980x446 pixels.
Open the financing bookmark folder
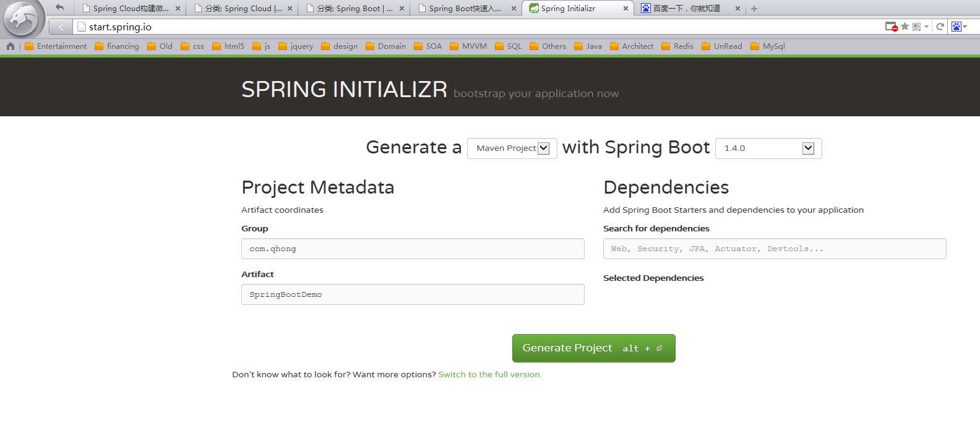[117, 46]
